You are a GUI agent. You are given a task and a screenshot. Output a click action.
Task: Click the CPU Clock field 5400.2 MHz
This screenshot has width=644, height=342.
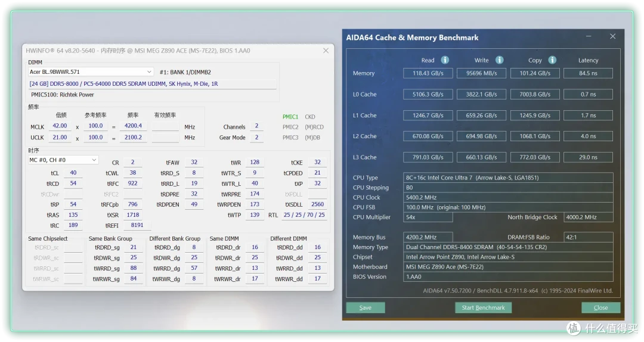tap(508, 197)
